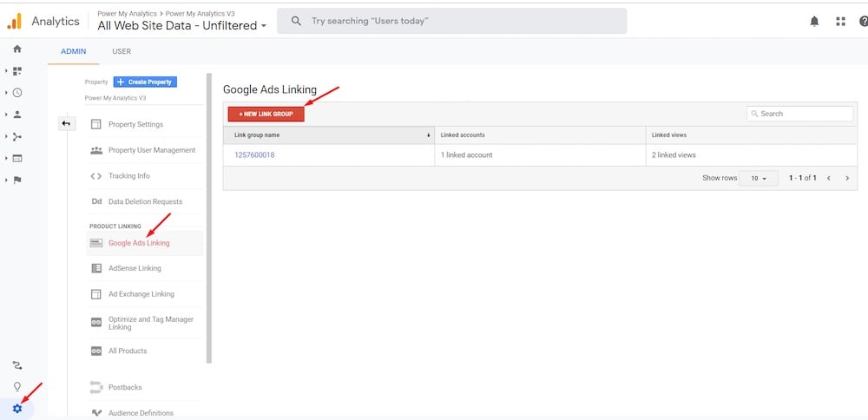868x420 pixels.
Task: Open the notifications bell
Action: [814, 22]
